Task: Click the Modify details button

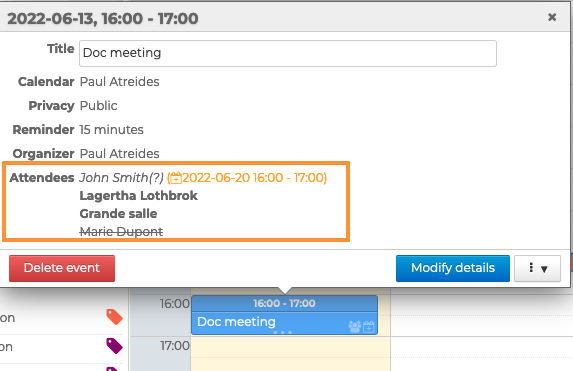Action: click(453, 268)
